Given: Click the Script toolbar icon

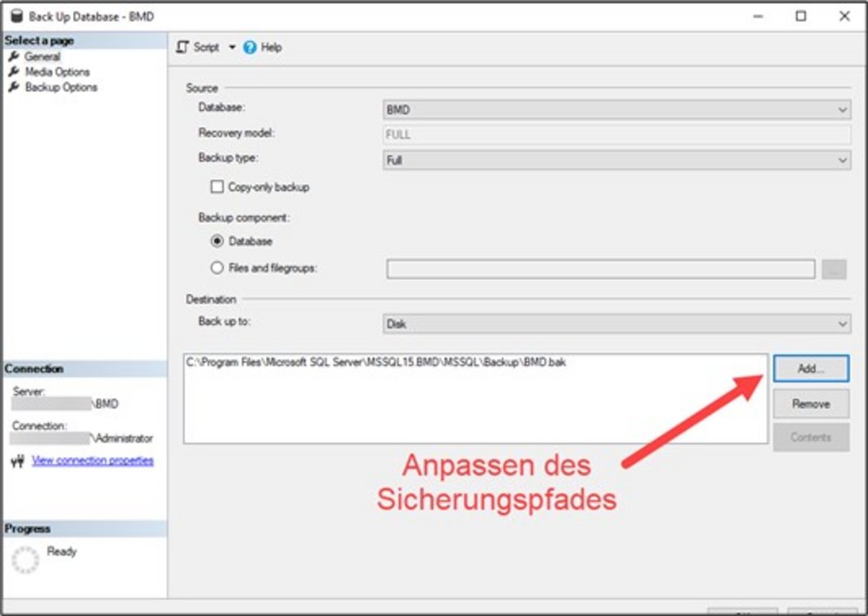Looking at the screenshot, I should pyautogui.click(x=183, y=47).
